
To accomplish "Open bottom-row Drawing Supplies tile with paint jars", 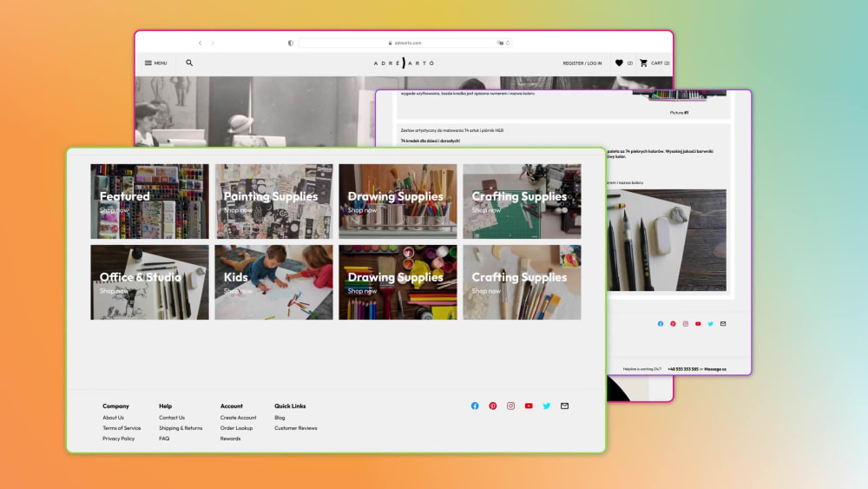I will click(x=398, y=282).
